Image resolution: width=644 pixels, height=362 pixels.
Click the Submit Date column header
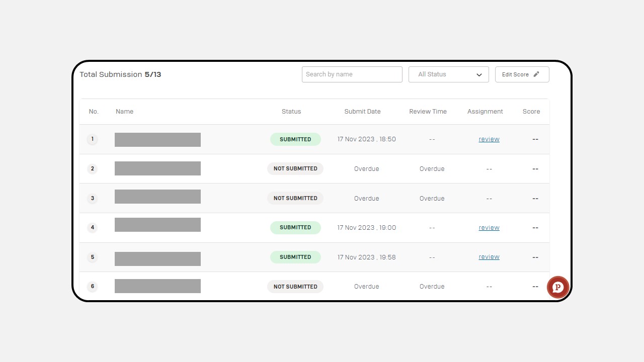tap(362, 112)
